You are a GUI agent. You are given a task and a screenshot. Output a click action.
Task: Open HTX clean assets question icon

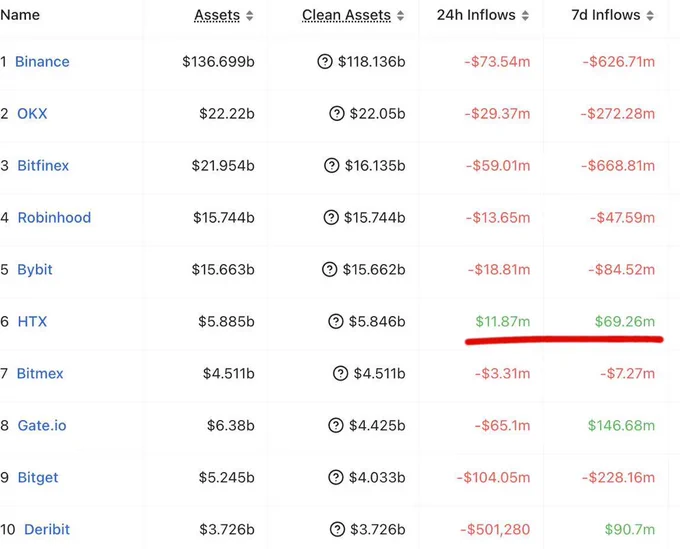point(336,321)
